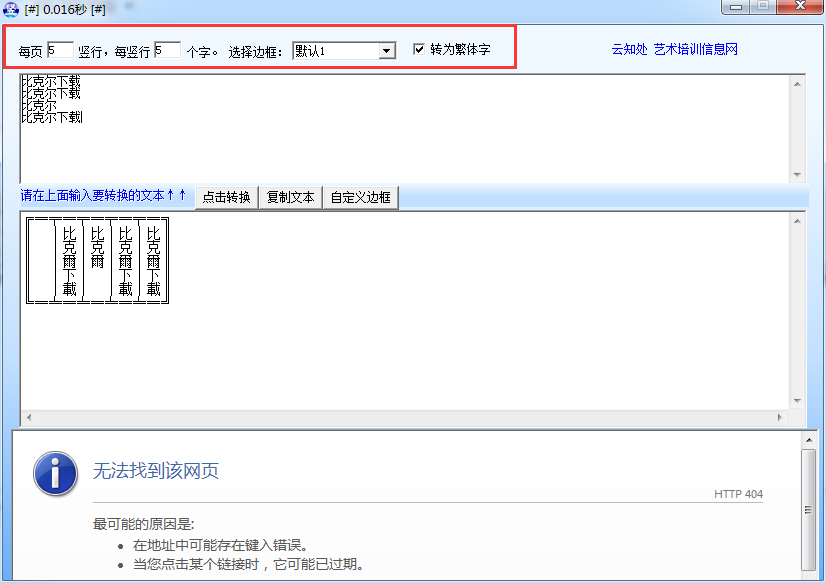Maximize the converter window

pos(764,8)
